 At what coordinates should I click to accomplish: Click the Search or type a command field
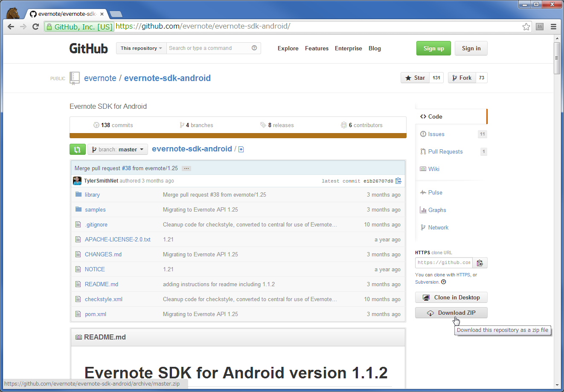[213, 48]
